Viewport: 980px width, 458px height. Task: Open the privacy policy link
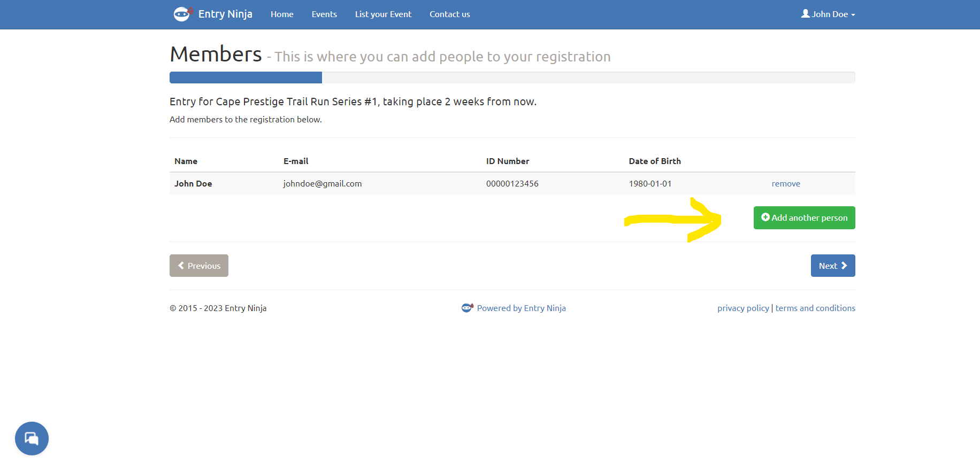[743, 308]
